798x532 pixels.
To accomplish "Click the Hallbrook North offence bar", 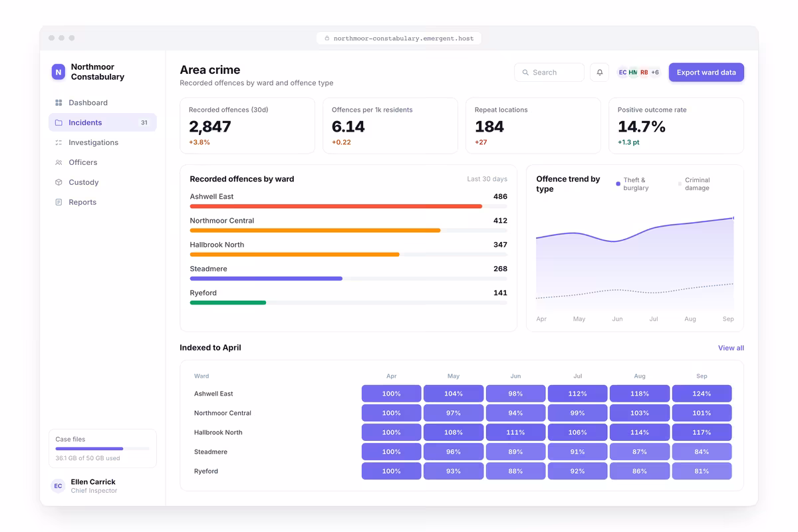I will 295,255.
